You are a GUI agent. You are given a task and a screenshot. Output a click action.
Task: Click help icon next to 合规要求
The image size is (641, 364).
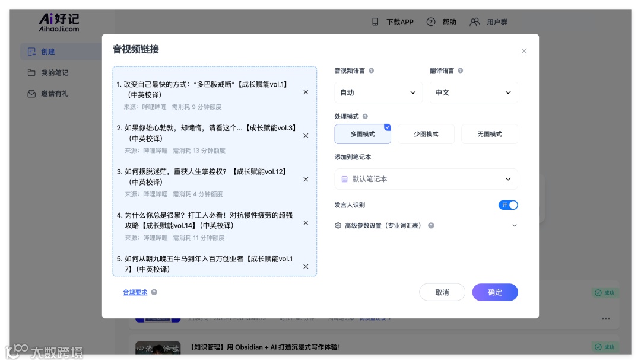click(154, 292)
